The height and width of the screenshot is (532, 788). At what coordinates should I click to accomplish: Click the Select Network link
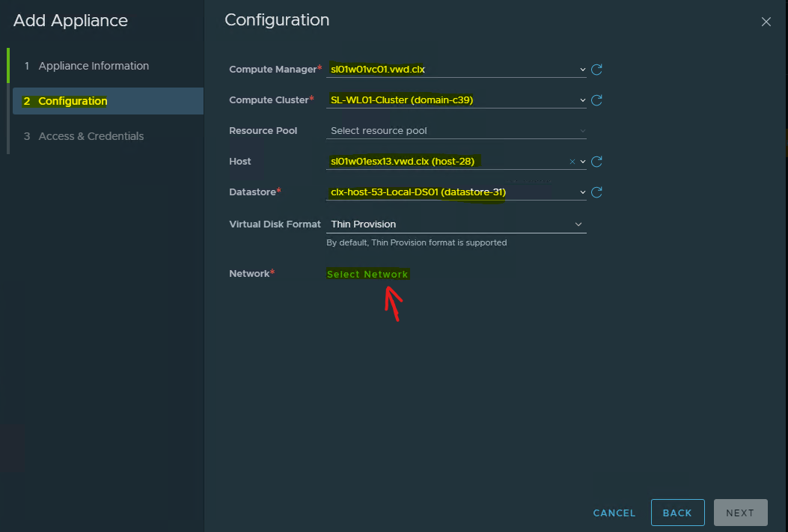click(x=367, y=275)
